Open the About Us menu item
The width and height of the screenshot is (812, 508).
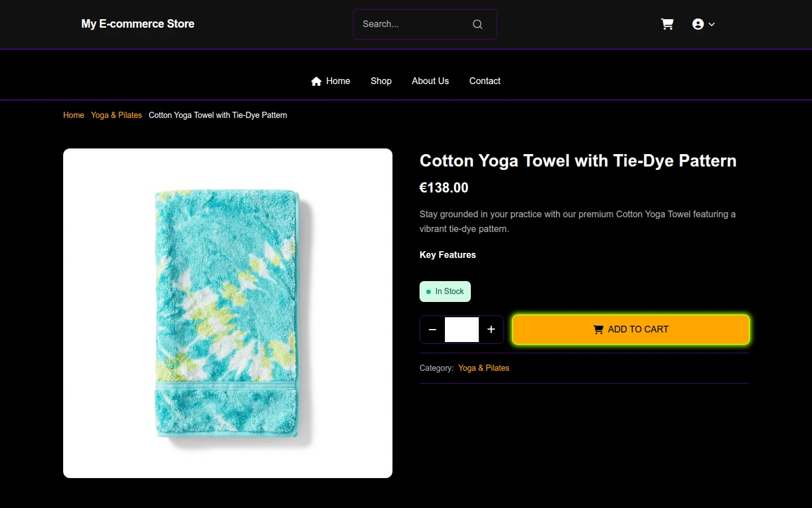[x=430, y=81]
